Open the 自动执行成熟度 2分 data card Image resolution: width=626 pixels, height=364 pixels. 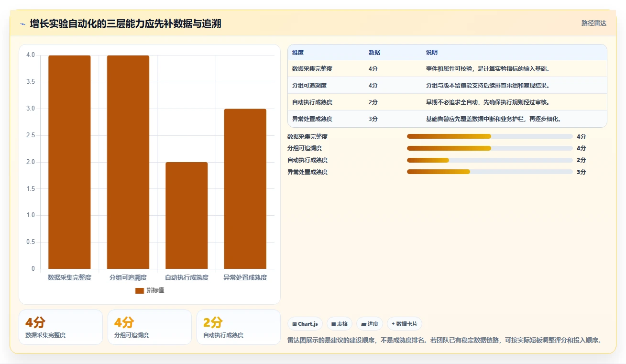point(239,327)
